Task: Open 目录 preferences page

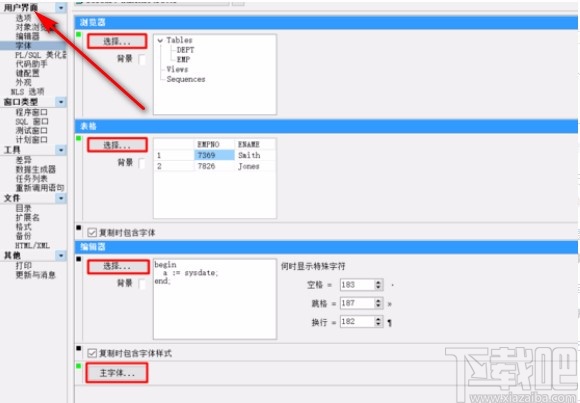Action: click(x=23, y=208)
